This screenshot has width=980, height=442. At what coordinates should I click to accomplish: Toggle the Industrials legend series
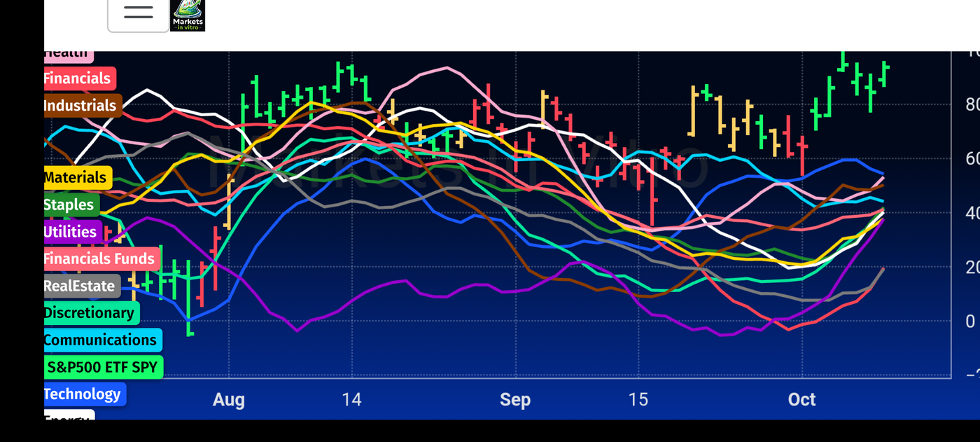coord(83,106)
